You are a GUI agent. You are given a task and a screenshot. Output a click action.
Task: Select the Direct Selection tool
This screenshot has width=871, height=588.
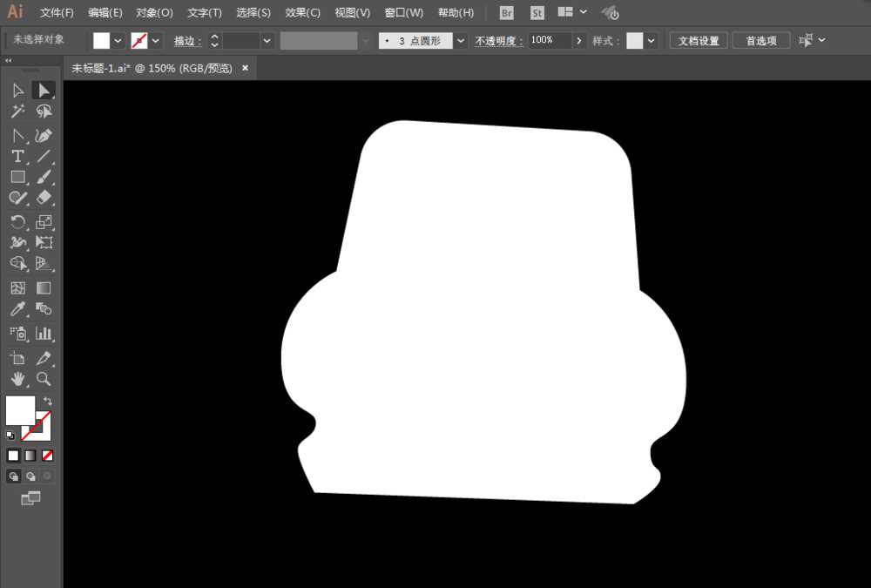[x=44, y=91]
